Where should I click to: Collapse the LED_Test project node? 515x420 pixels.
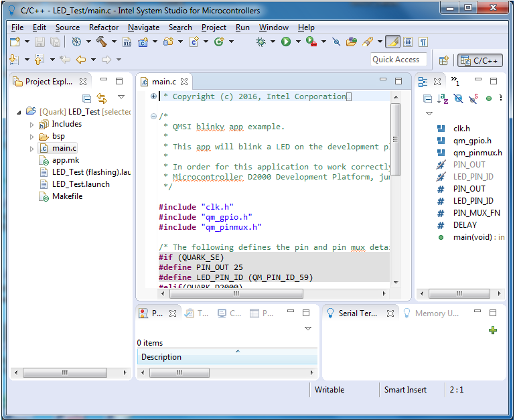(19, 113)
